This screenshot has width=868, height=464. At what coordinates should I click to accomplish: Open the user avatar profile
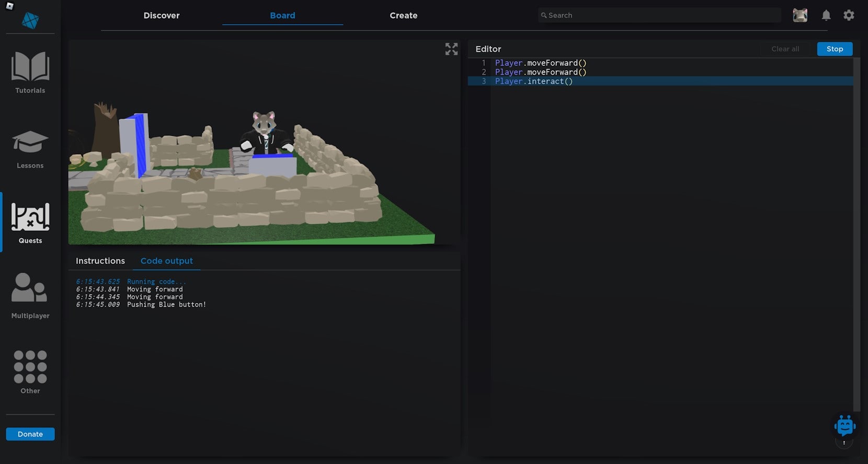800,16
